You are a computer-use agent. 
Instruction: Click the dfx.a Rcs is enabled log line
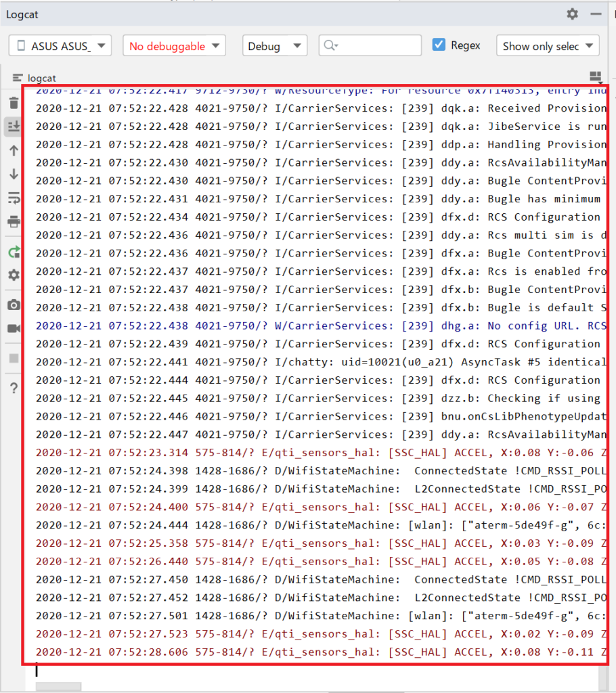321,271
